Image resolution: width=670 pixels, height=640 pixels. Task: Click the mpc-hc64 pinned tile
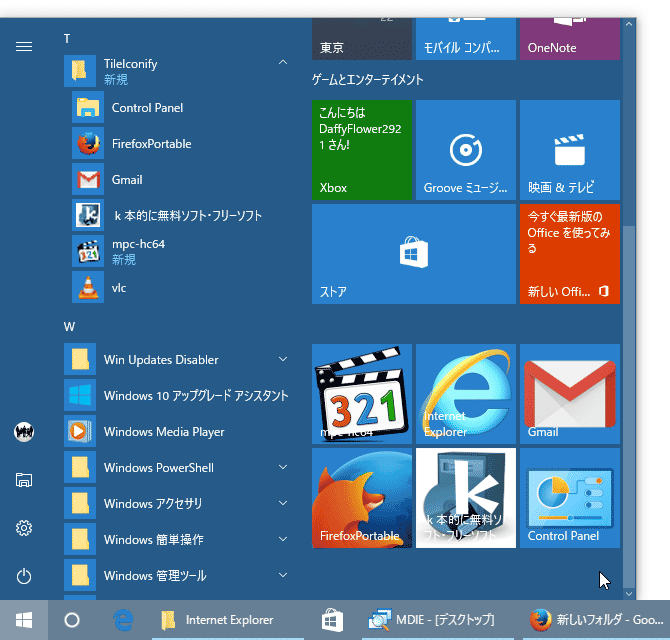pyautogui.click(x=362, y=394)
